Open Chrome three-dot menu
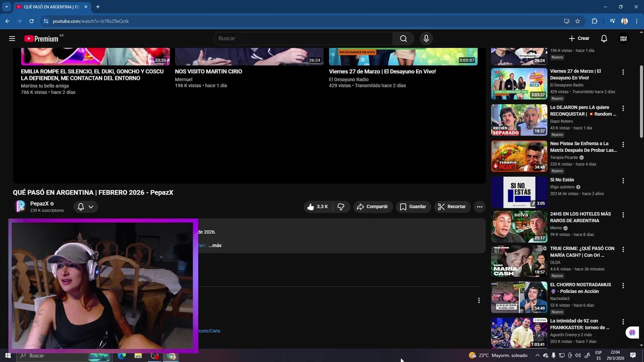The height and width of the screenshot is (362, 644). (636, 21)
